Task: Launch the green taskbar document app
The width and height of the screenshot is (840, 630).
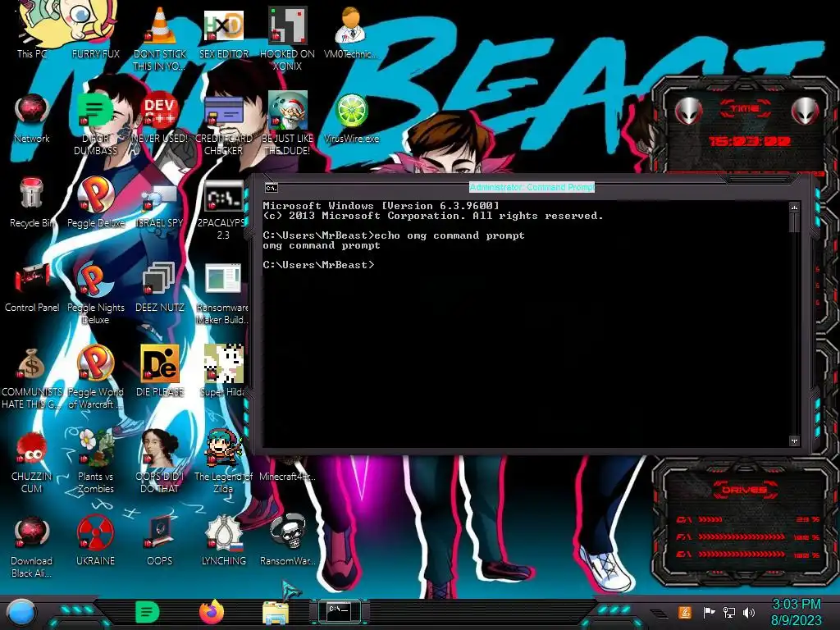Action: tap(148, 612)
